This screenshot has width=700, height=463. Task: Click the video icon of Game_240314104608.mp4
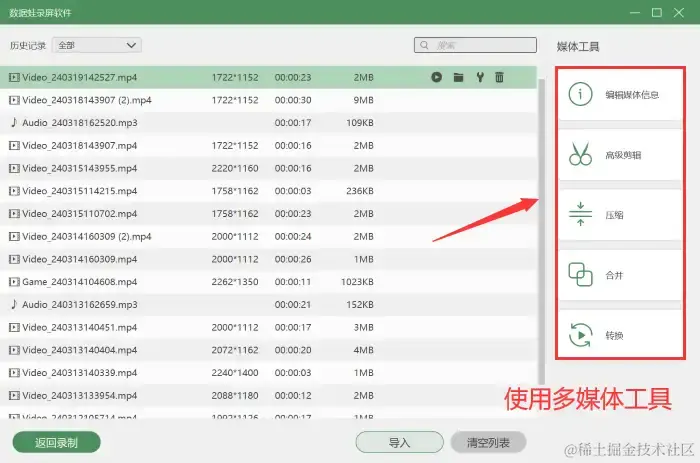[14, 282]
